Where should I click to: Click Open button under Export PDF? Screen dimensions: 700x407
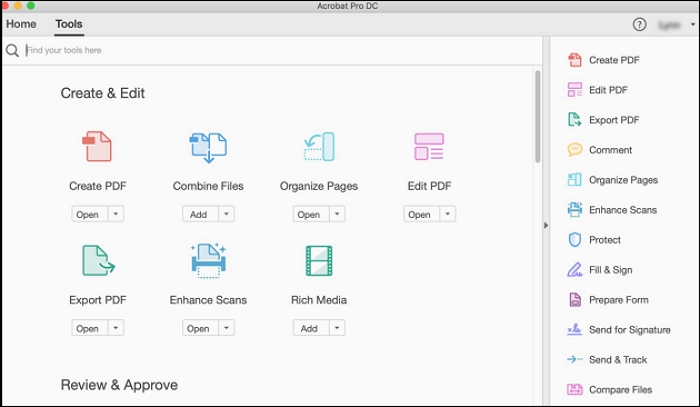tap(89, 328)
